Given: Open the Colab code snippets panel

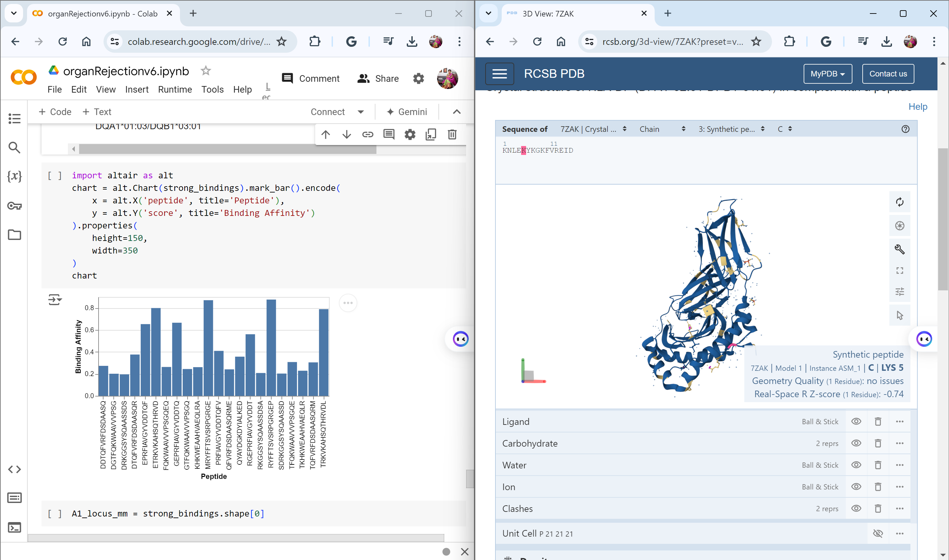Looking at the screenshot, I should tap(14, 469).
